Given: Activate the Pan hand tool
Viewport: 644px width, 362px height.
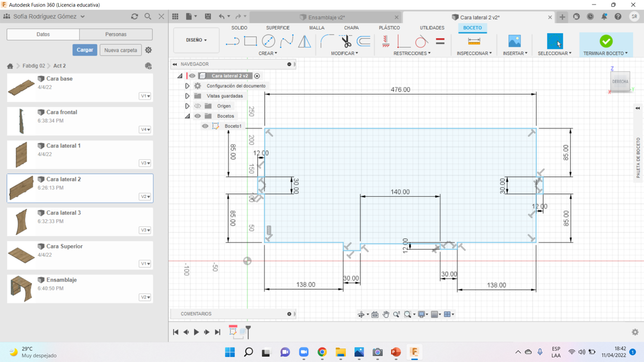Looking at the screenshot, I should [386, 314].
